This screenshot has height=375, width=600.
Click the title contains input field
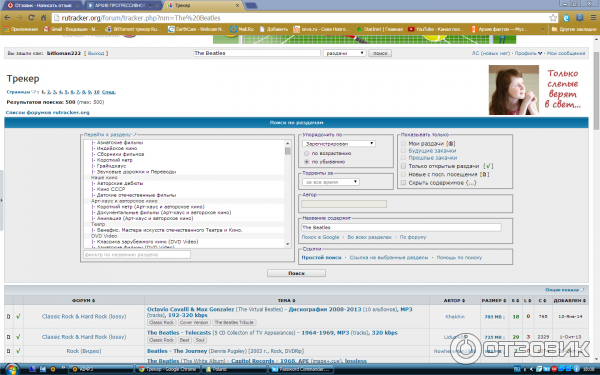[x=401, y=227]
